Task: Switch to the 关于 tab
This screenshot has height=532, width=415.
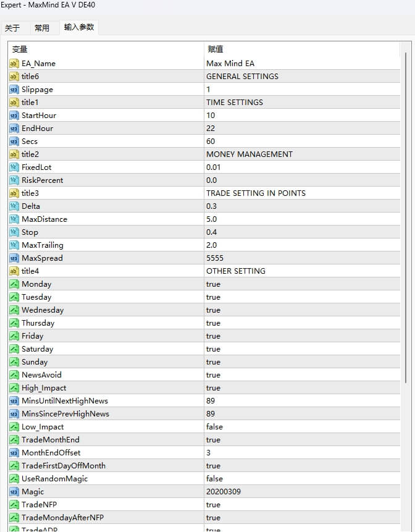Action: coord(12,28)
